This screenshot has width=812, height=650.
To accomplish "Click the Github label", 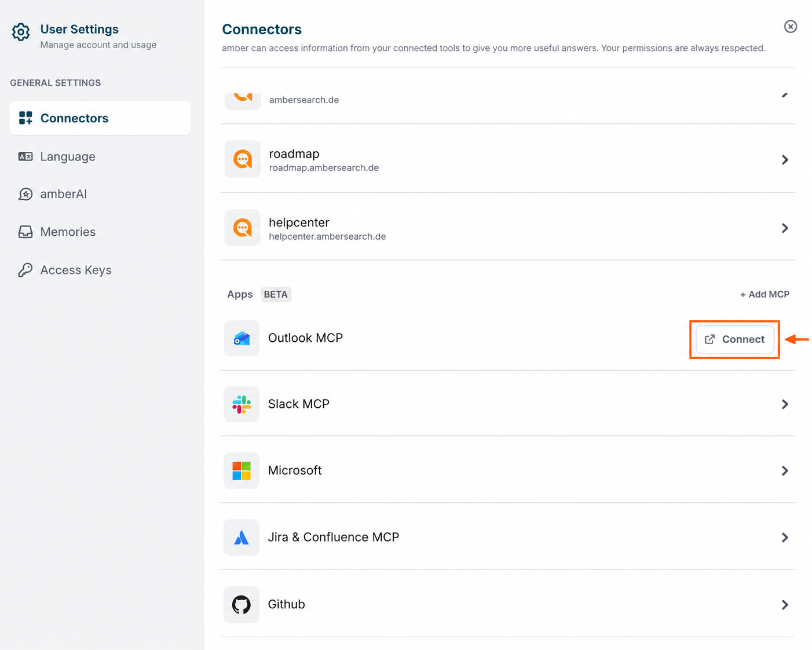I will [x=286, y=604].
